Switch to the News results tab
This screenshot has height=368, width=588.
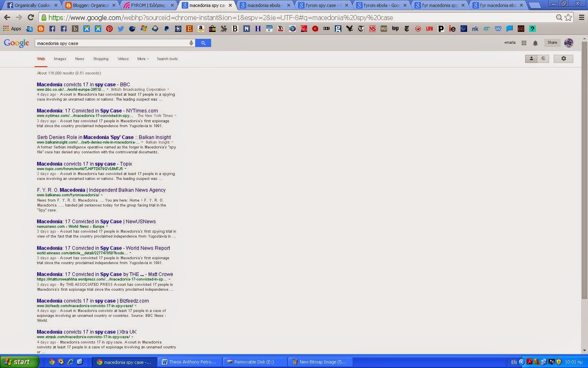click(x=80, y=59)
